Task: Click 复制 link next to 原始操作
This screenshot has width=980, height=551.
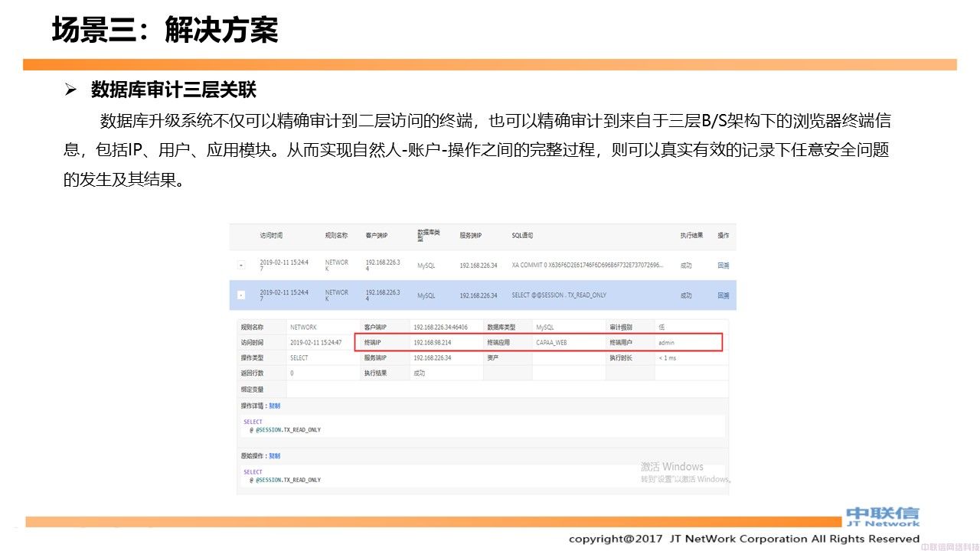Action: (274, 455)
